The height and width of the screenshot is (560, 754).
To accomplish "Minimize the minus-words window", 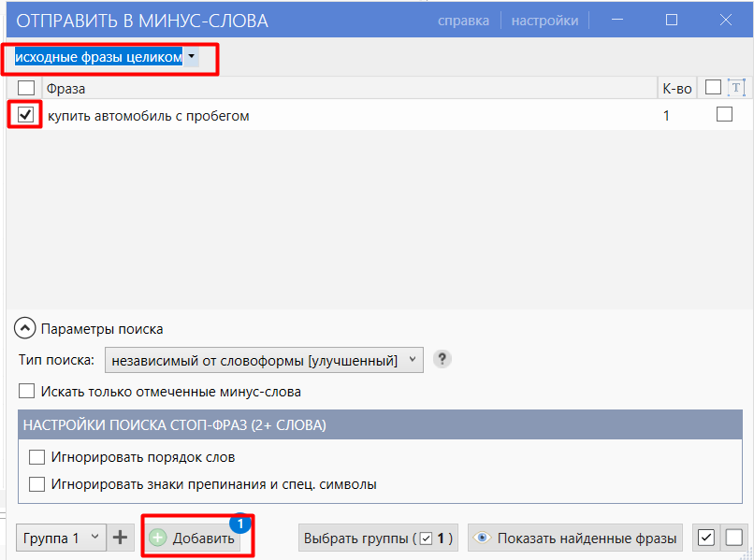I will [x=617, y=20].
